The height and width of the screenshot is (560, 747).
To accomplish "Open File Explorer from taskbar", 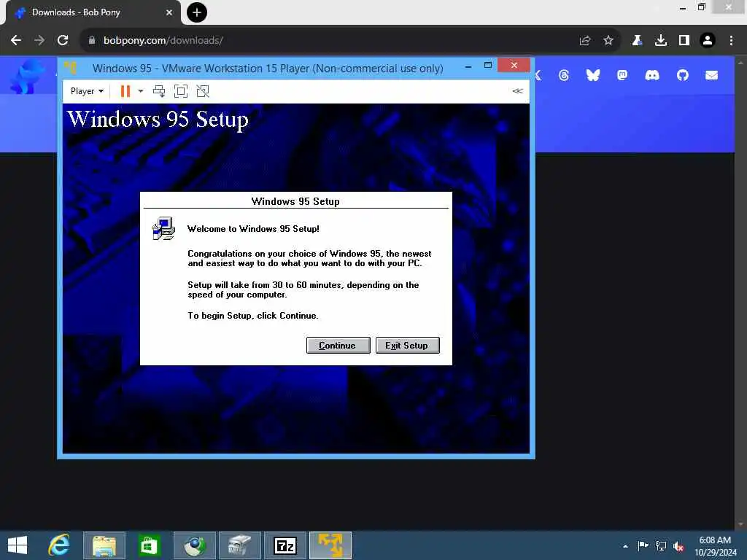I will 104,545.
